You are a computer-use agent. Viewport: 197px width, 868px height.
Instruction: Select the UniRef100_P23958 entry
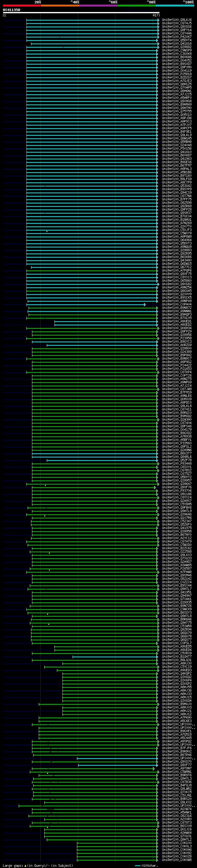pyautogui.click(x=177, y=338)
